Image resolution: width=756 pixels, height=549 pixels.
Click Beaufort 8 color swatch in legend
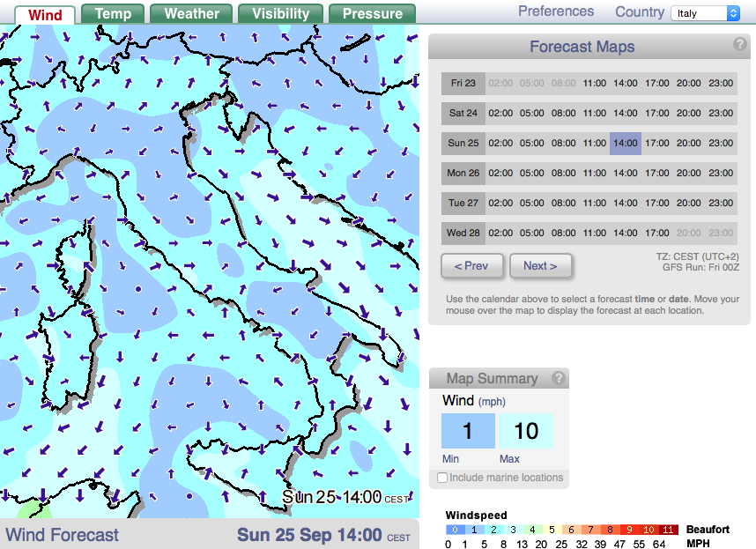coord(610,530)
